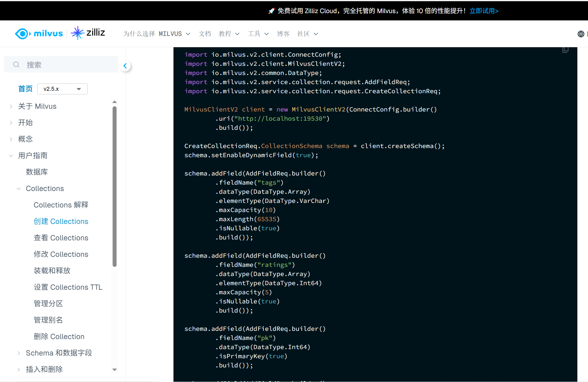The image size is (588, 382).
Task: Open the 文档 nav item
Action: click(205, 34)
